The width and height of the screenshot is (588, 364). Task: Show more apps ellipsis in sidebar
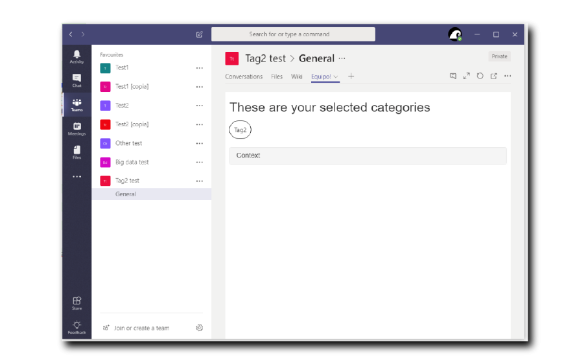(x=76, y=176)
